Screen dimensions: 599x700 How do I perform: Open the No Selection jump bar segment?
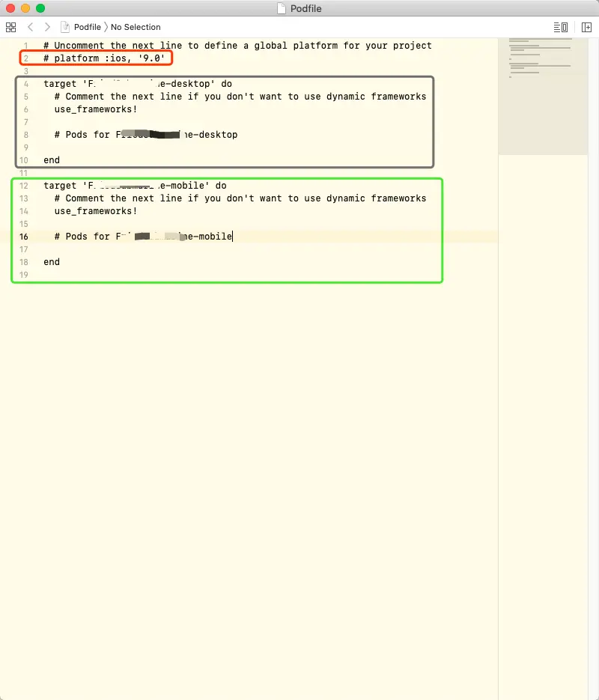coord(136,27)
